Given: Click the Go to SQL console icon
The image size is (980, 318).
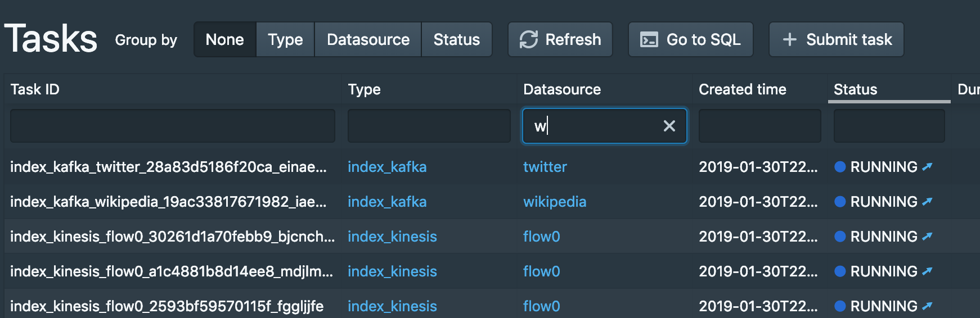Looking at the screenshot, I should tap(649, 39).
